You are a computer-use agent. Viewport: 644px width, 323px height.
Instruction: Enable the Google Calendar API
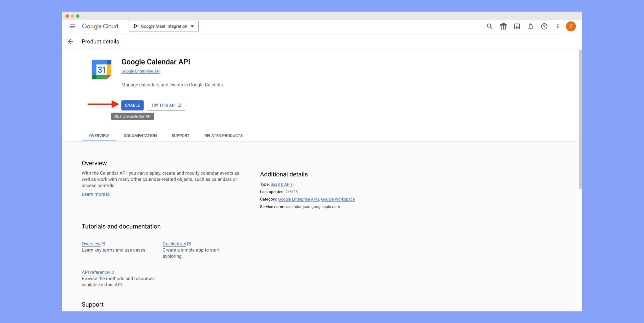click(x=132, y=105)
